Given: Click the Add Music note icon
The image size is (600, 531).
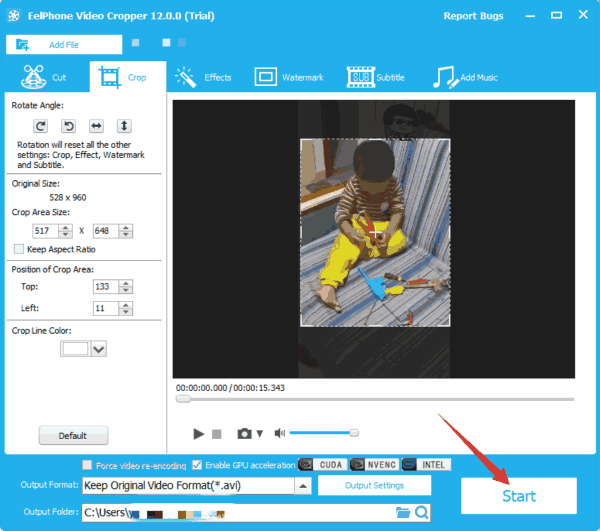Looking at the screenshot, I should [x=445, y=77].
